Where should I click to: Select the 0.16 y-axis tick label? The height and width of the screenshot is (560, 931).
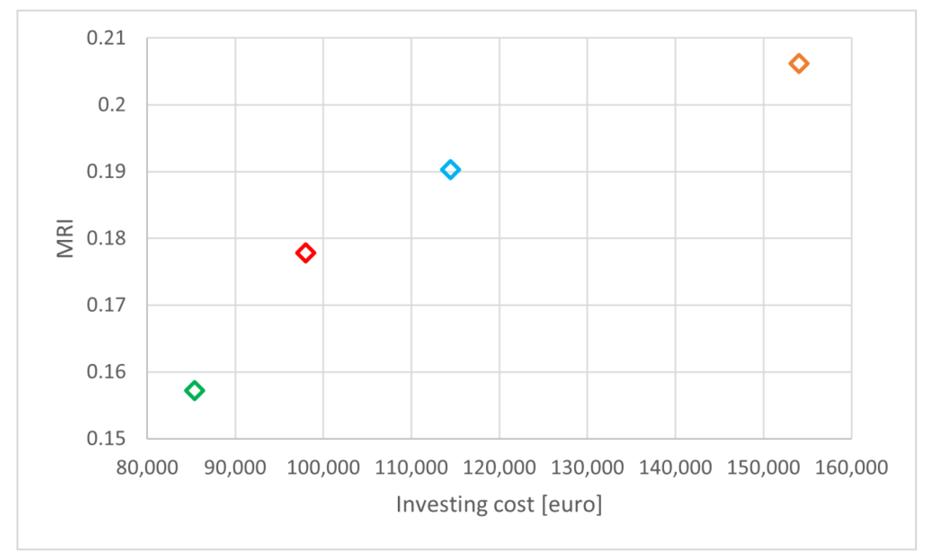point(106,372)
